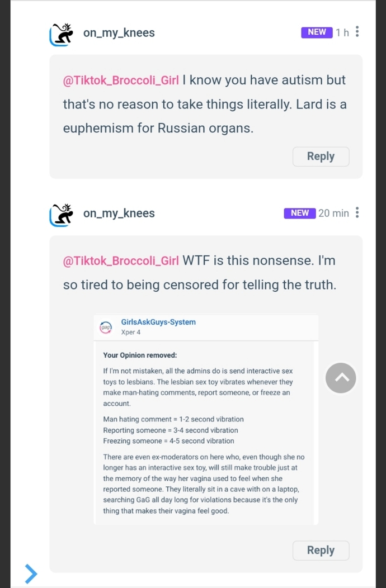Viewport: 386px width, 588px height.
Task: Open on_my_knees avatar on first comment
Action: point(60,34)
